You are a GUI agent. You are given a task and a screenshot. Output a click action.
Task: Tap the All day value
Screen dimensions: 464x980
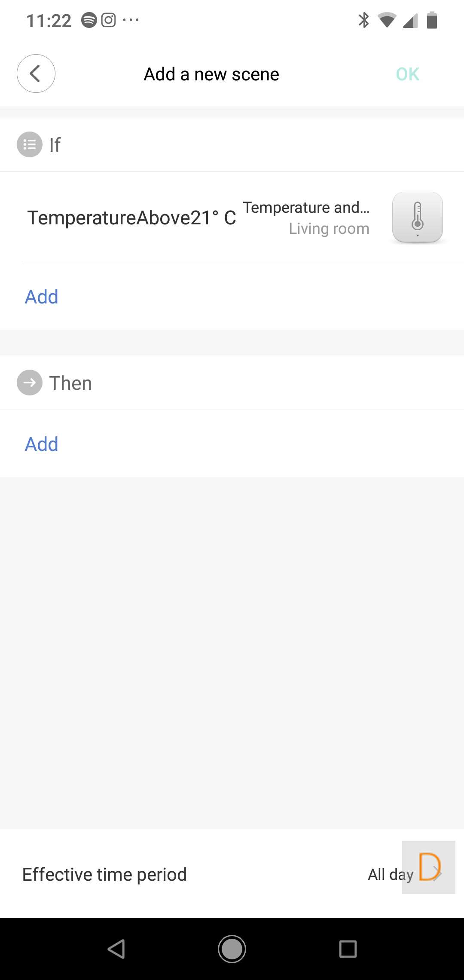coord(390,874)
